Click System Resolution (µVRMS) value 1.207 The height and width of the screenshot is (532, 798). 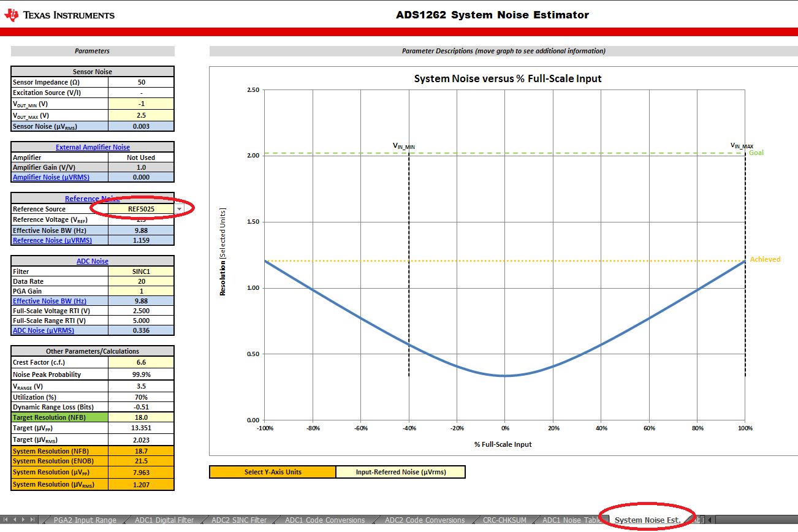pos(141,484)
